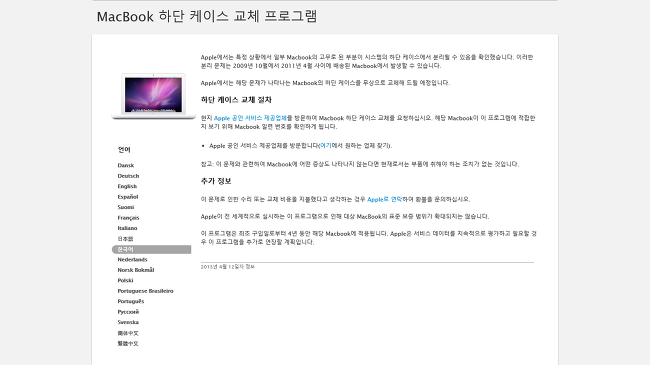Select Русский language option
This screenshot has width=650, height=365.
[128, 312]
